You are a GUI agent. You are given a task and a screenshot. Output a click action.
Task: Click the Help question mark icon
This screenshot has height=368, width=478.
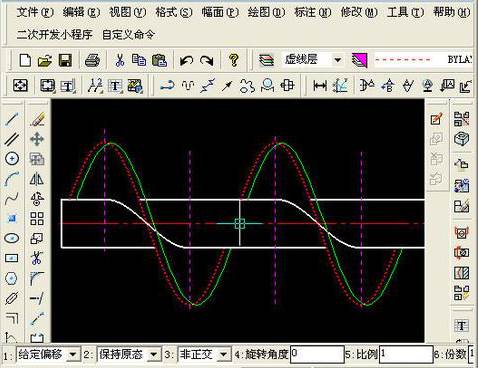234,60
